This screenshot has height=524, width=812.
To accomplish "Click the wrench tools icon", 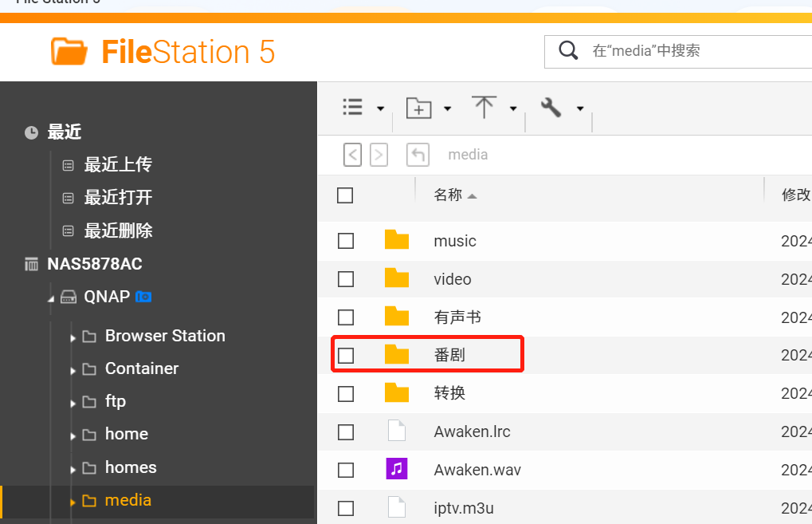I will click(551, 108).
